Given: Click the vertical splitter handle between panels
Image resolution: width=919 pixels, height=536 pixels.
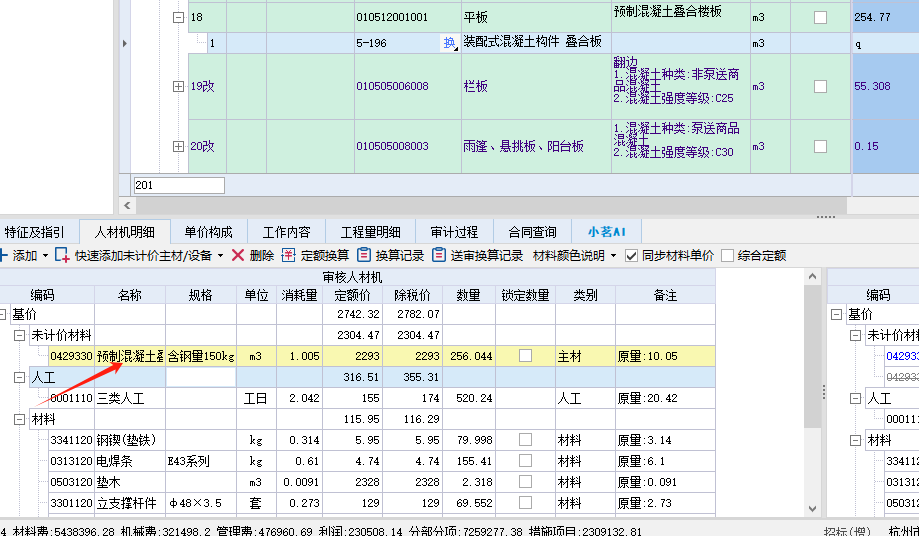Looking at the screenshot, I should tap(823, 392).
